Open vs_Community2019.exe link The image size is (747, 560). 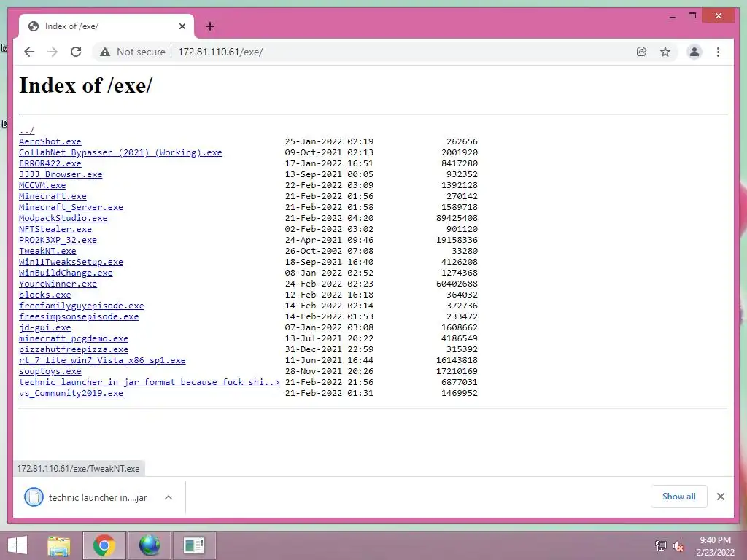(71, 393)
